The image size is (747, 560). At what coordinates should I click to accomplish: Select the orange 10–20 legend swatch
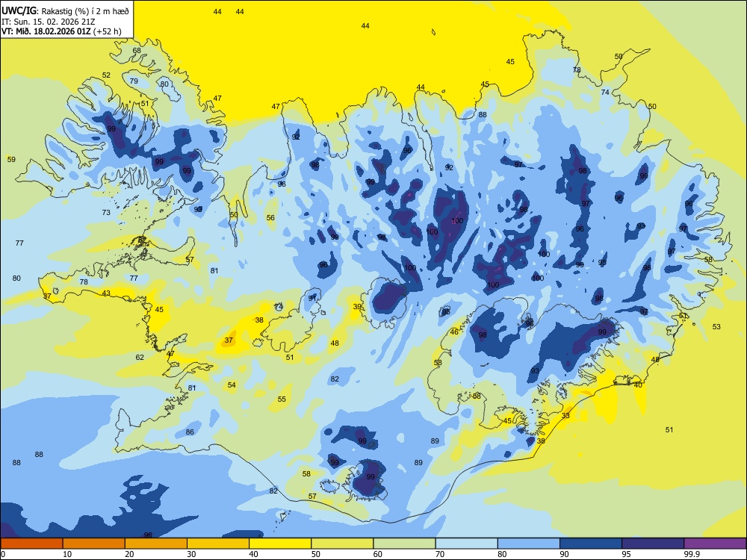(94, 544)
